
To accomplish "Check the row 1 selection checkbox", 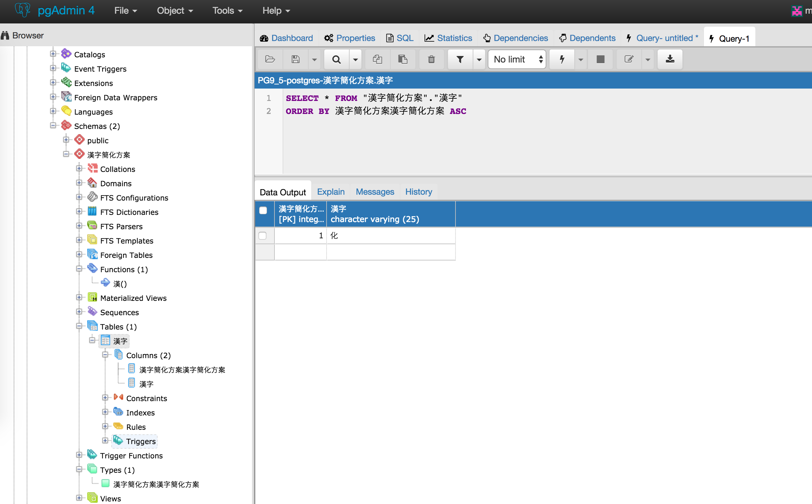I will pyautogui.click(x=263, y=236).
